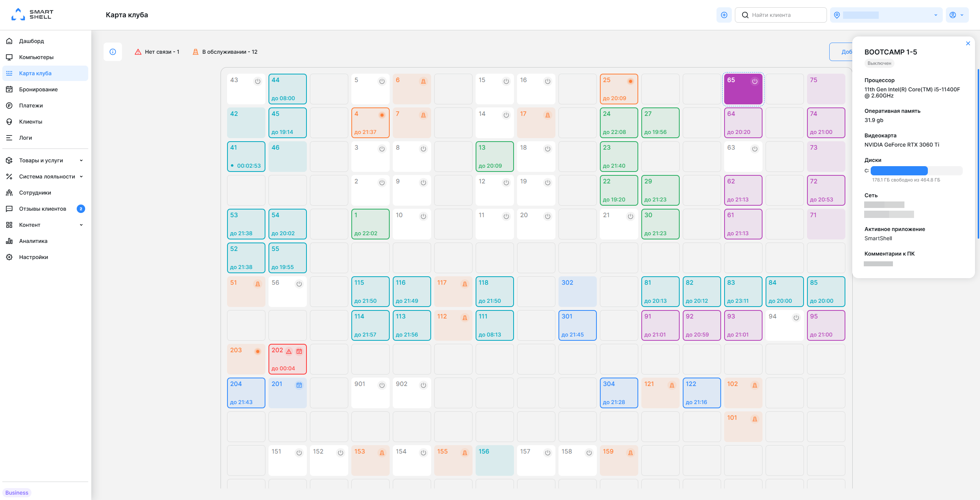
Task: Click maintenance cone icon on computer 6
Action: coord(423,81)
